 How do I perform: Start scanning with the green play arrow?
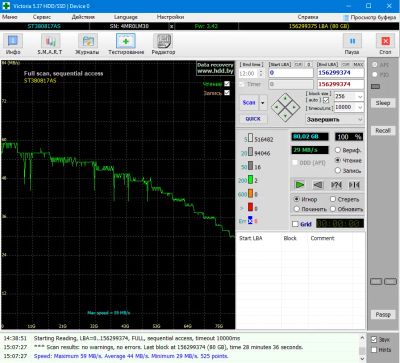pos(300,185)
